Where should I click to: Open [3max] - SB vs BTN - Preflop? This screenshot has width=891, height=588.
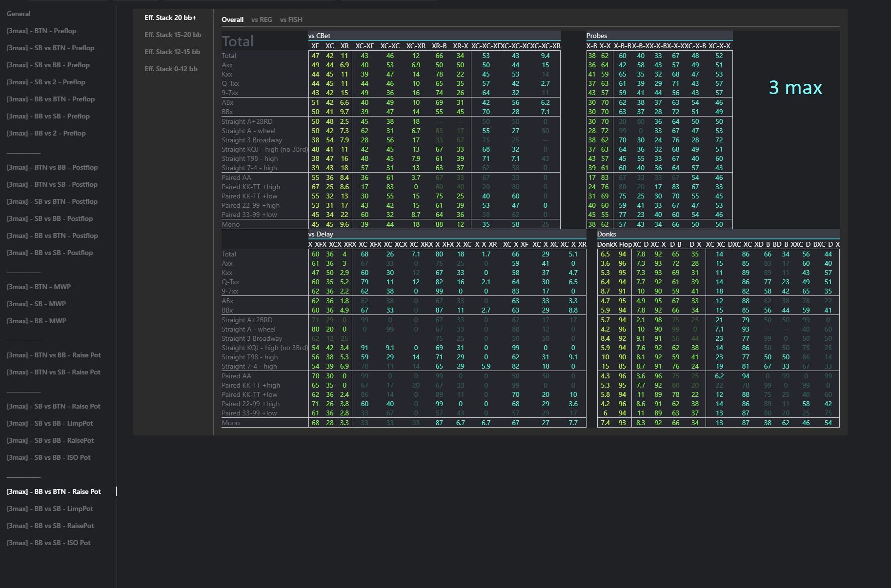click(x=50, y=48)
